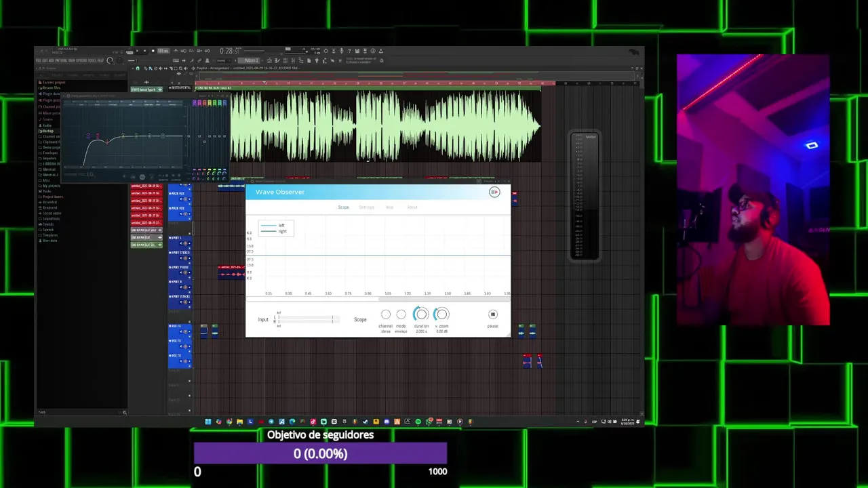This screenshot has height=488, width=868.
Task: Toggle the pattern/song mode switch
Action: pos(130,52)
